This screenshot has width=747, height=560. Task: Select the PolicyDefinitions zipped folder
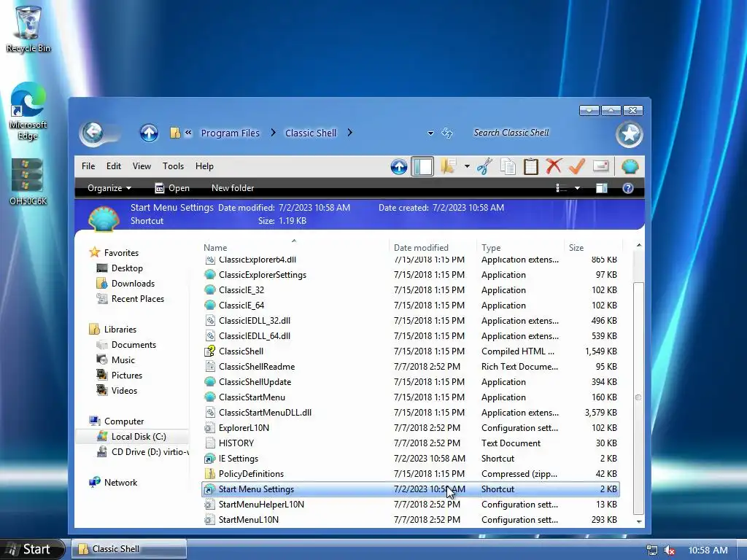[x=411, y=474]
